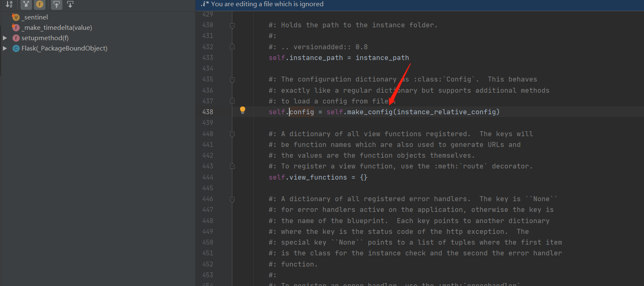Click comment 'to load a config from files'
This screenshot has height=286, width=644.
(x=332, y=101)
